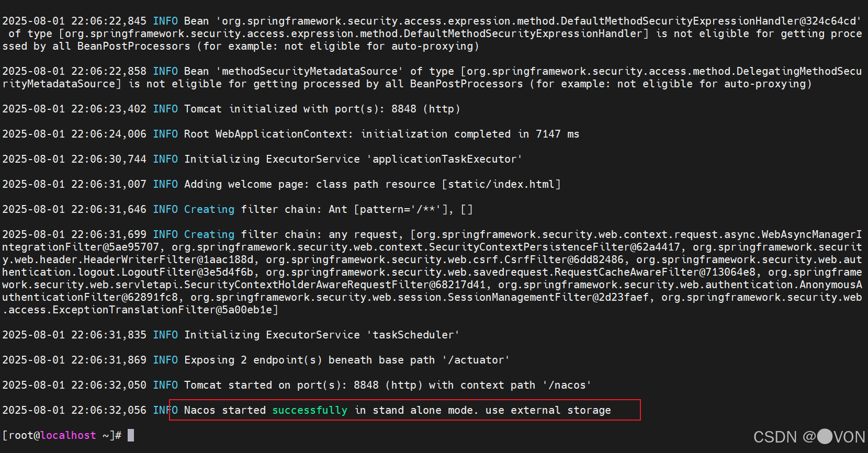Viewport: 868px width, 453px height.
Task: Click '7147 ms' initialization time
Action: pos(557,134)
